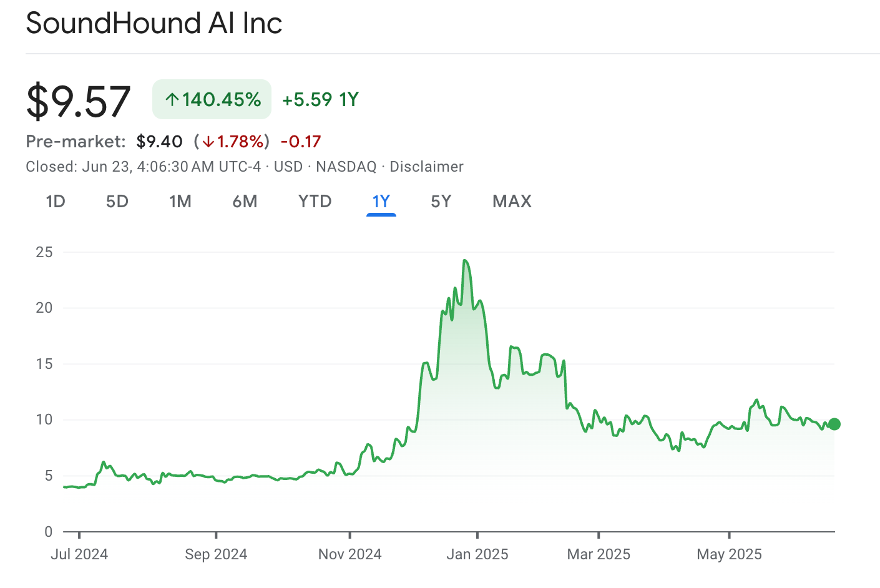Click the Jan 2025 axis label
Screen dimensions: 880x588
tap(477, 554)
